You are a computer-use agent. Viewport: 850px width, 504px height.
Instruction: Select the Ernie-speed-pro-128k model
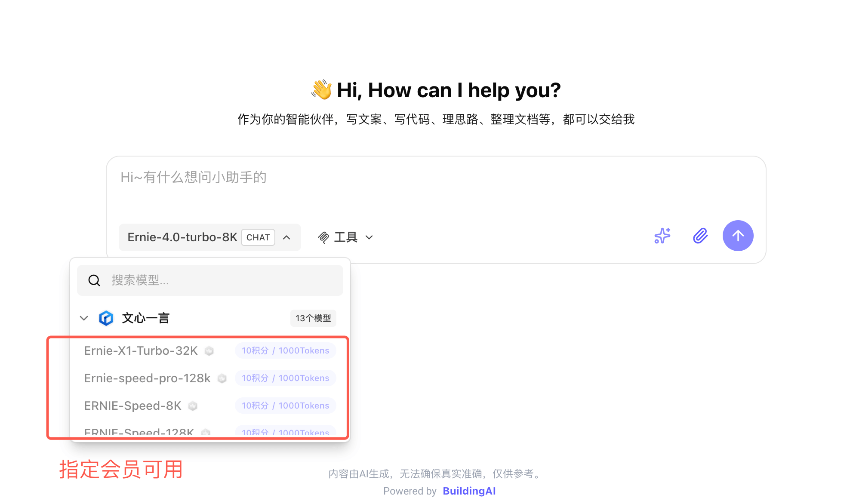147,378
